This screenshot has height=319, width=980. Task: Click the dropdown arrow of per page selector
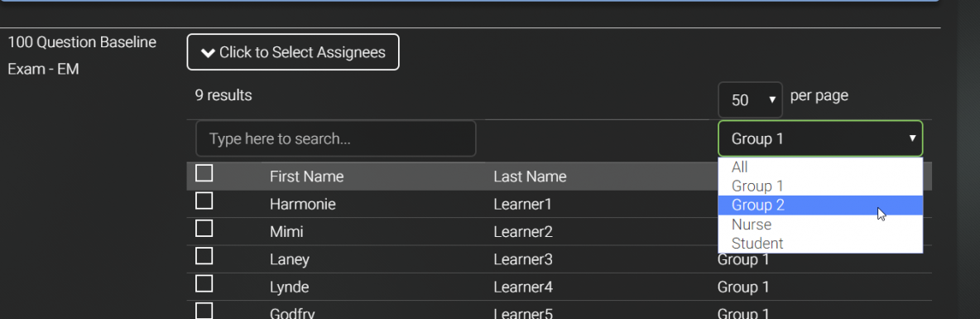tap(772, 100)
